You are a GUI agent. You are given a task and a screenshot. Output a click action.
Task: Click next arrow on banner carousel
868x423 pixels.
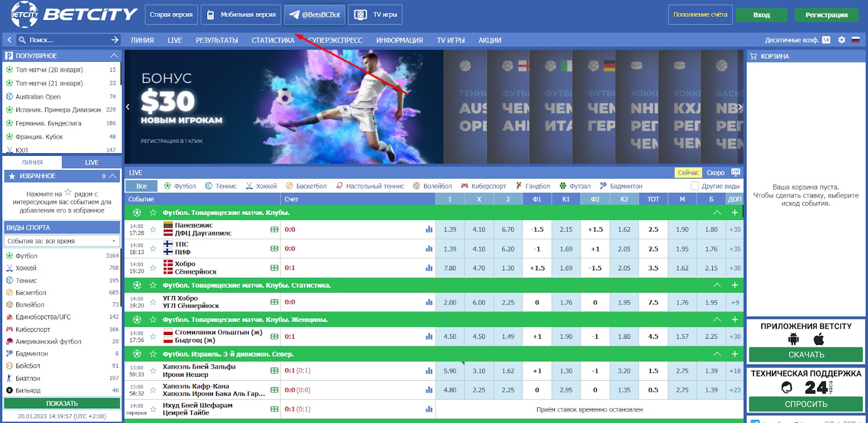tap(739, 107)
